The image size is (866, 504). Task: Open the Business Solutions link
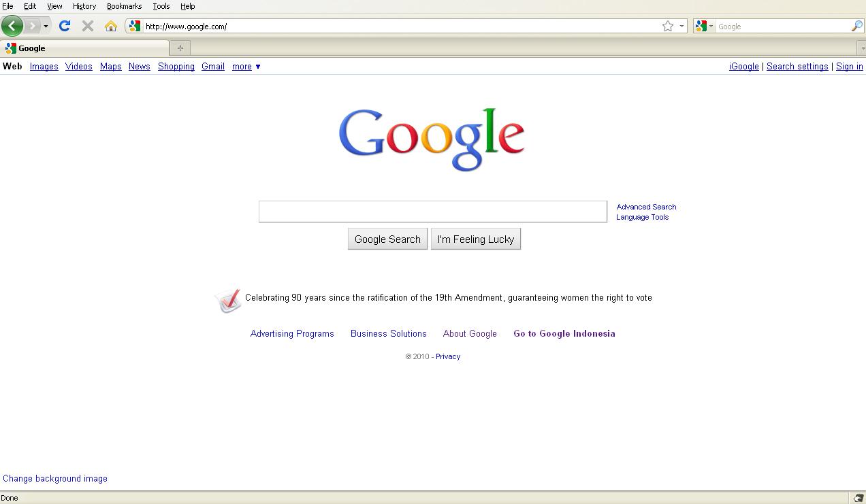pos(388,334)
